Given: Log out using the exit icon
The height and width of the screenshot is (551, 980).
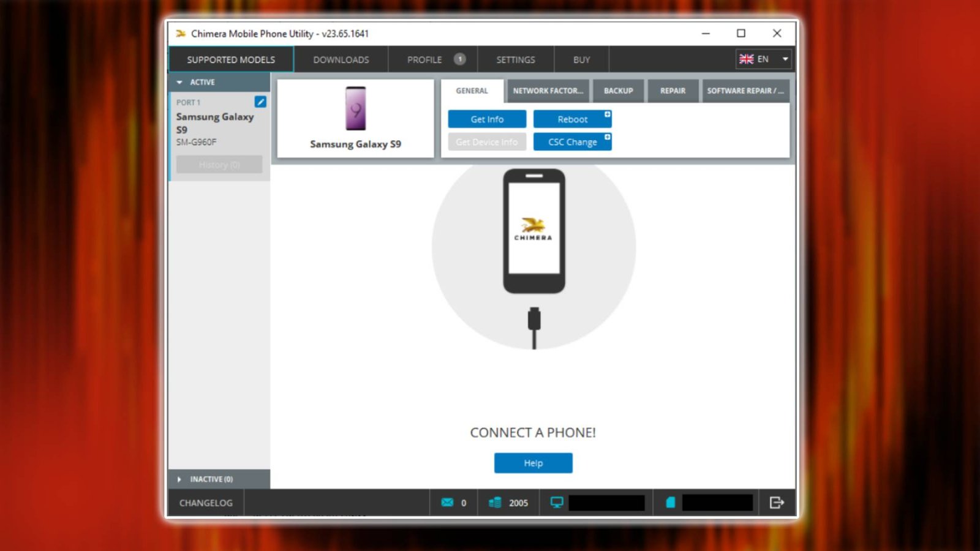Looking at the screenshot, I should click(777, 502).
